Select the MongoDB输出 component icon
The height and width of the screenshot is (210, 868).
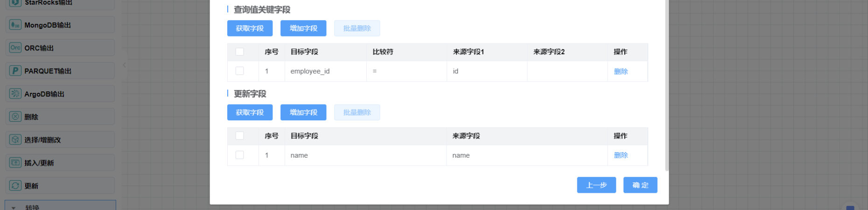tap(15, 25)
